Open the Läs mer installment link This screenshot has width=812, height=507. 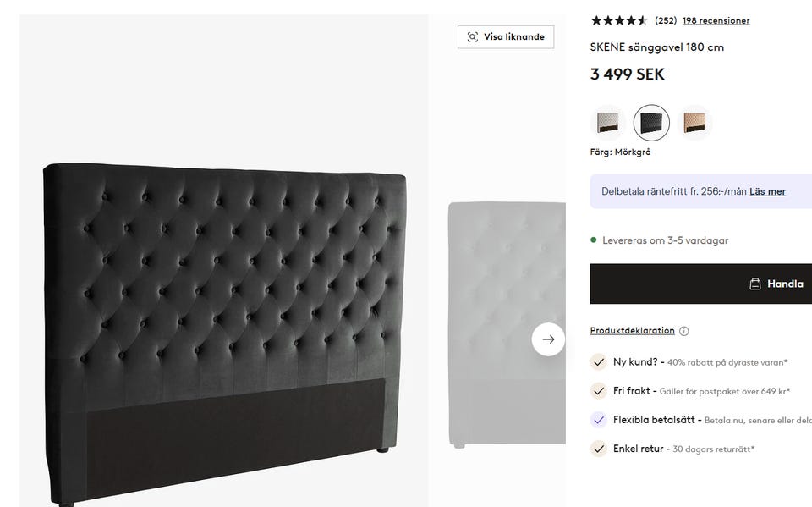tap(767, 191)
